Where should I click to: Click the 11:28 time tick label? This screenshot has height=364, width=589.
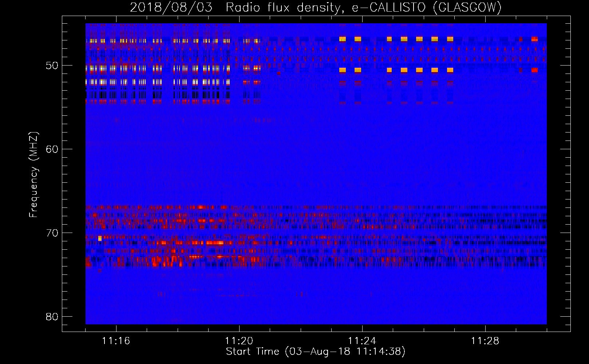point(485,341)
